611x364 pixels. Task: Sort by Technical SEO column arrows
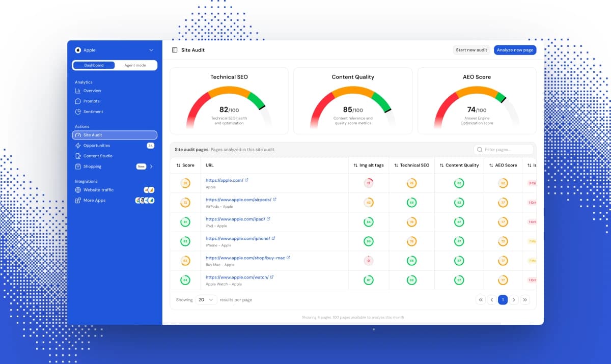coord(396,165)
